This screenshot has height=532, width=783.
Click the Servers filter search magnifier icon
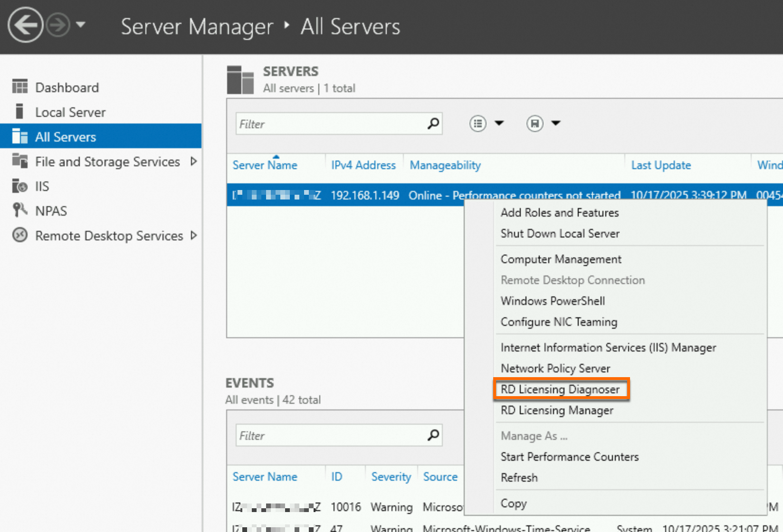[433, 123]
